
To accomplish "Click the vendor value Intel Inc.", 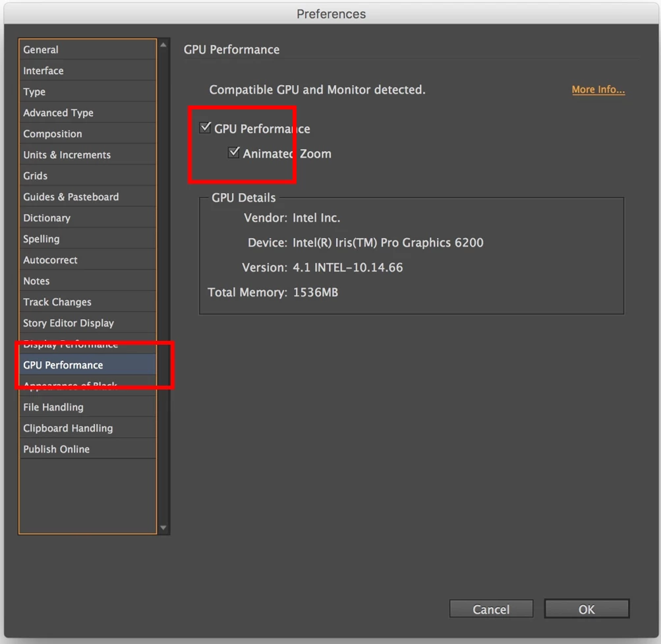I will [x=316, y=218].
